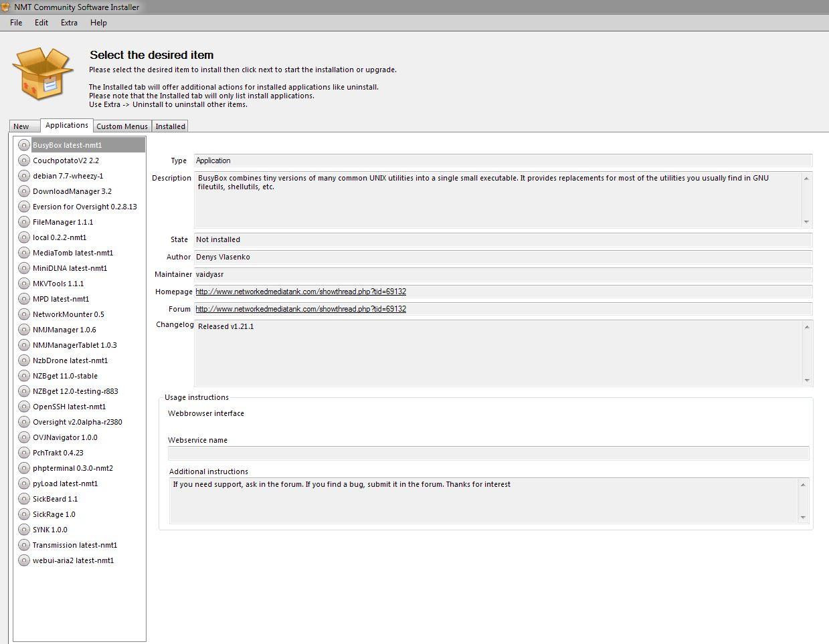Switch to the Installed tab
The height and width of the screenshot is (644, 829).
point(171,126)
